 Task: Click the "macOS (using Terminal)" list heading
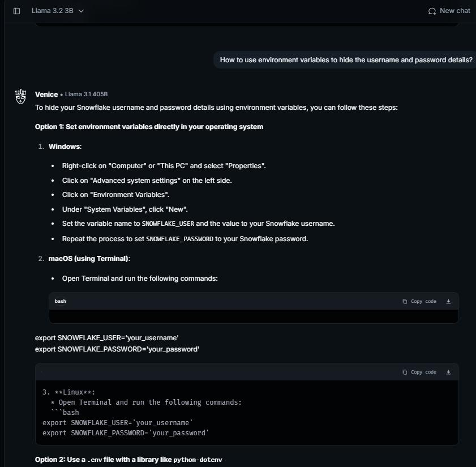click(x=89, y=259)
